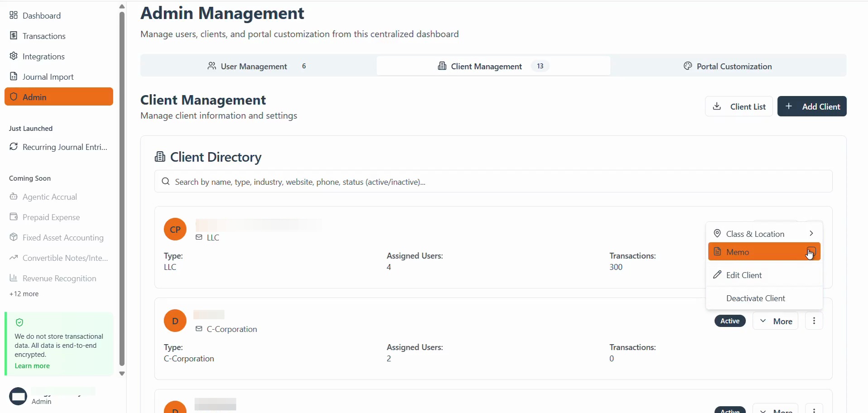Click the Class & Location pin icon
Screen dimensions: 868x413
pyautogui.click(x=717, y=234)
